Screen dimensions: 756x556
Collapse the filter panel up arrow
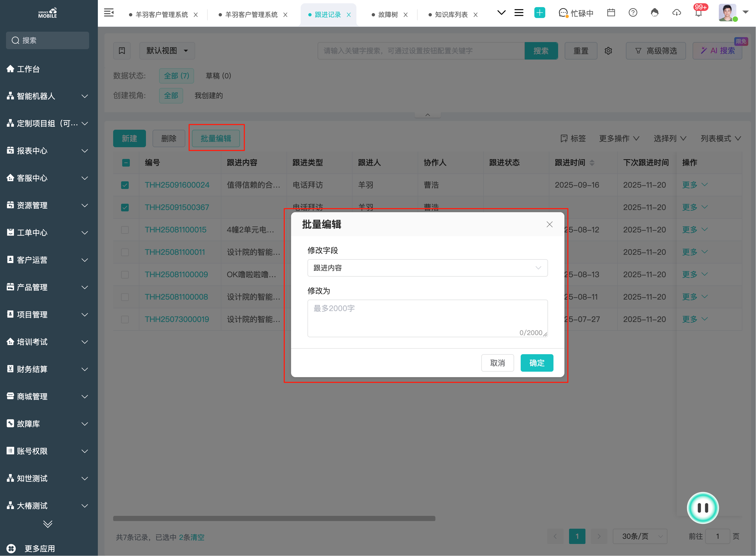(x=427, y=115)
